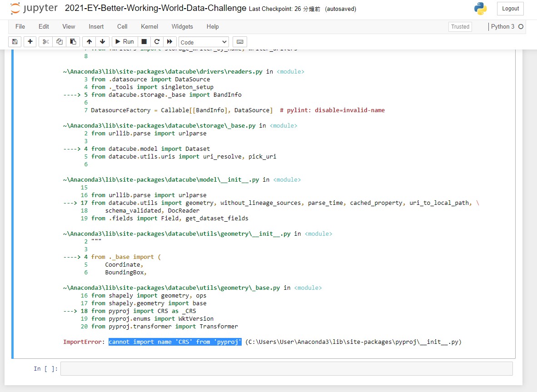
Task: Click line 'from pyproj.enums import WktVersion'
Action: point(152,318)
